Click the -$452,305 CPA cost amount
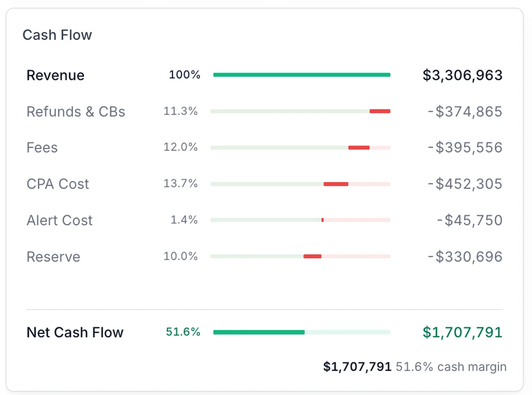Viewport: 532px width, 395px height. coord(465,184)
